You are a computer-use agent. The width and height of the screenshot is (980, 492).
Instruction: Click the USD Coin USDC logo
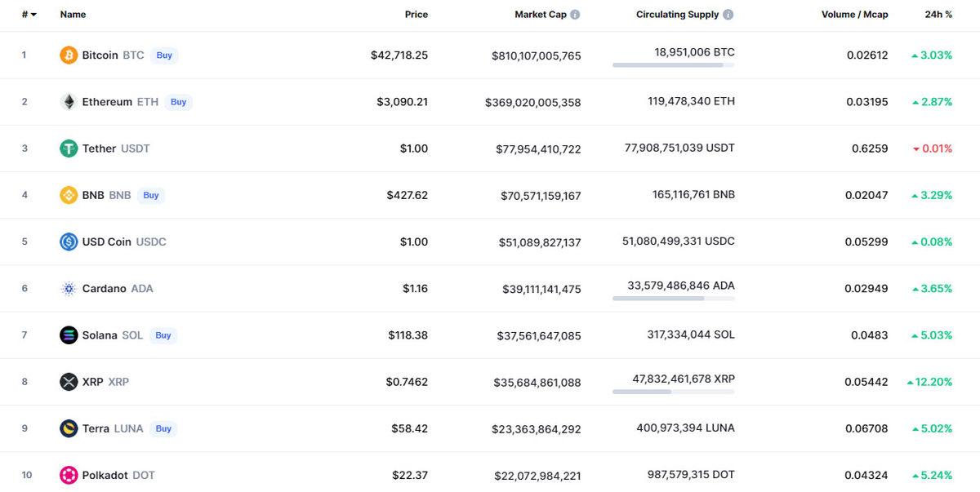click(x=69, y=242)
